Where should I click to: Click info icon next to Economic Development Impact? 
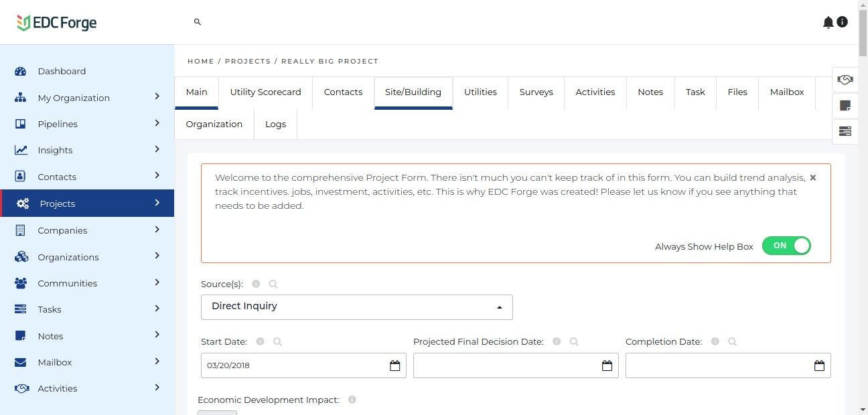[352, 400]
